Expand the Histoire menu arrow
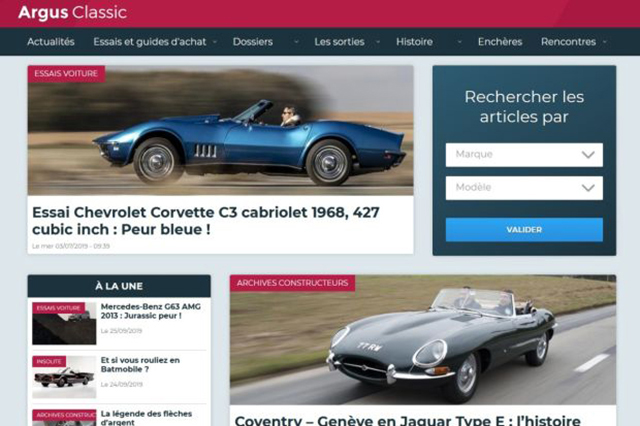The width and height of the screenshot is (640, 426). pos(460,42)
